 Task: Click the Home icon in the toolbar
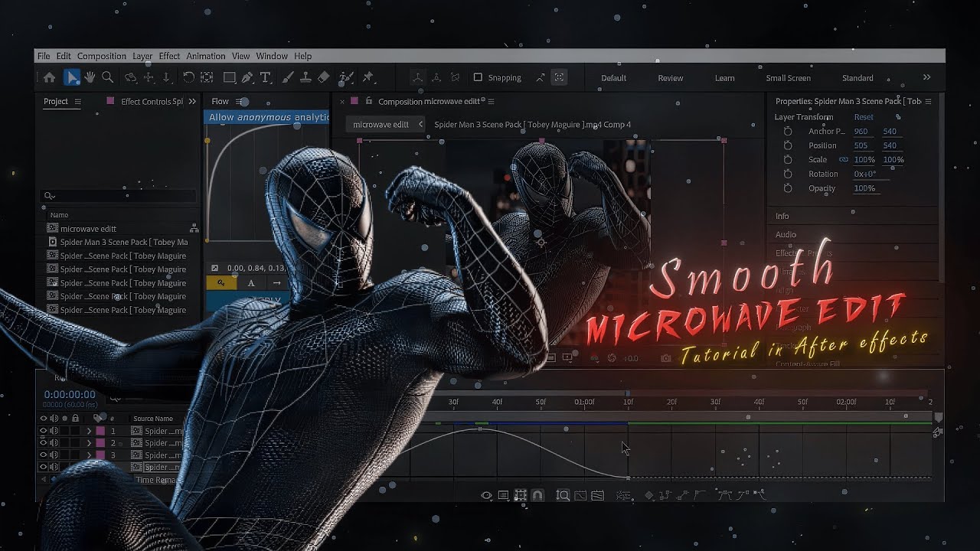click(x=50, y=77)
